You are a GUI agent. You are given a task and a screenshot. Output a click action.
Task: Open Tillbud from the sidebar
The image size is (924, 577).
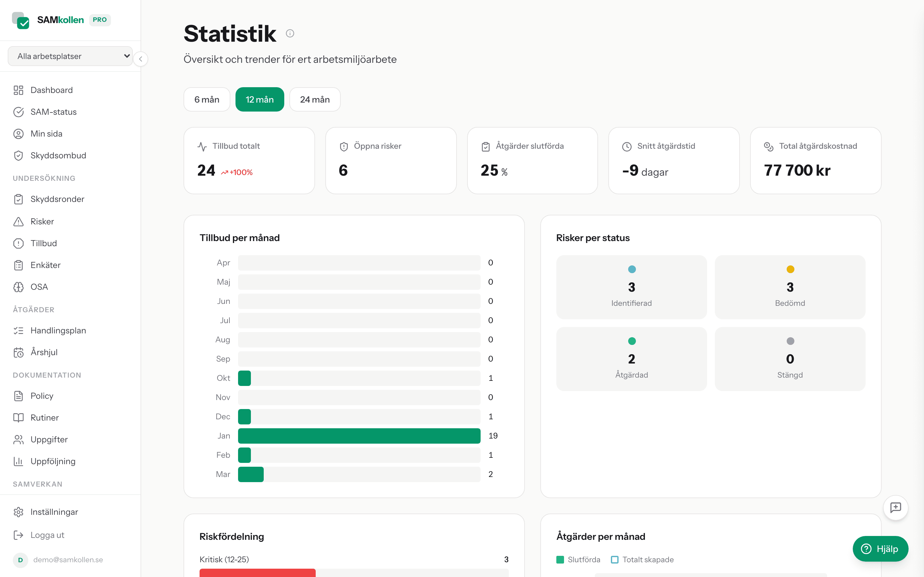pyautogui.click(x=44, y=243)
